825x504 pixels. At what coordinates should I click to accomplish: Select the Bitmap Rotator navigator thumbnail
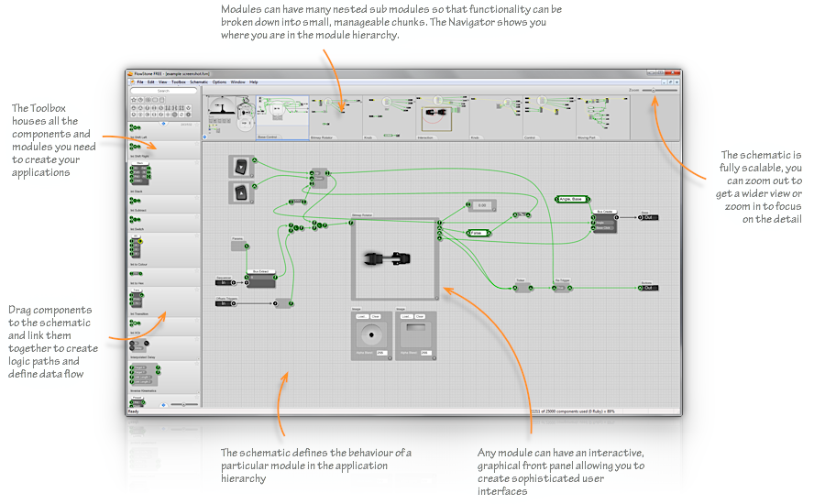pyautogui.click(x=335, y=117)
